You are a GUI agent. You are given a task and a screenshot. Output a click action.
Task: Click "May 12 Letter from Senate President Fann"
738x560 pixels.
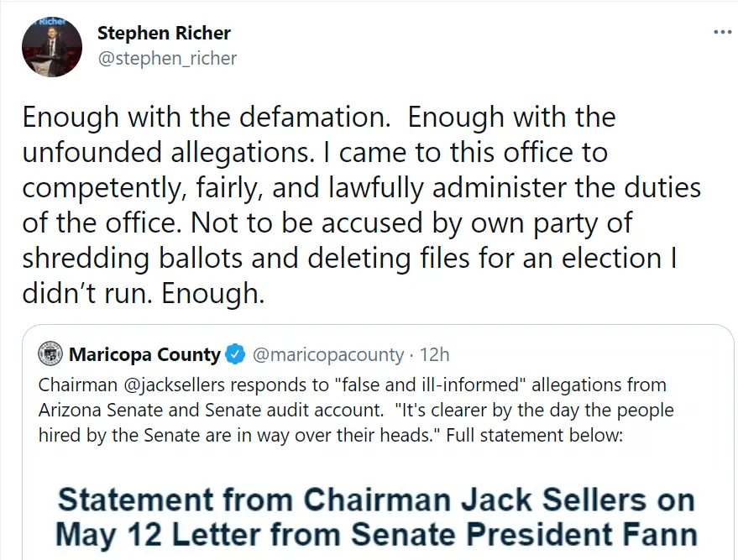(375, 534)
